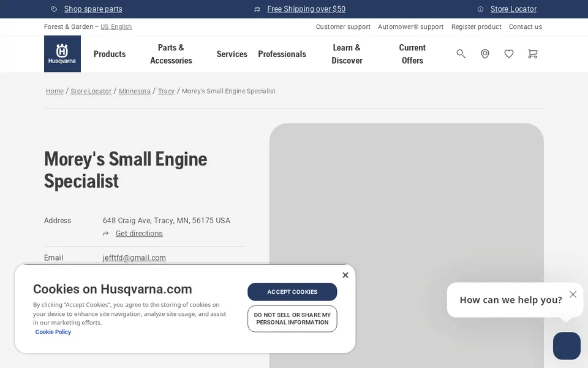Click the Husqvarna logo

tap(62, 54)
